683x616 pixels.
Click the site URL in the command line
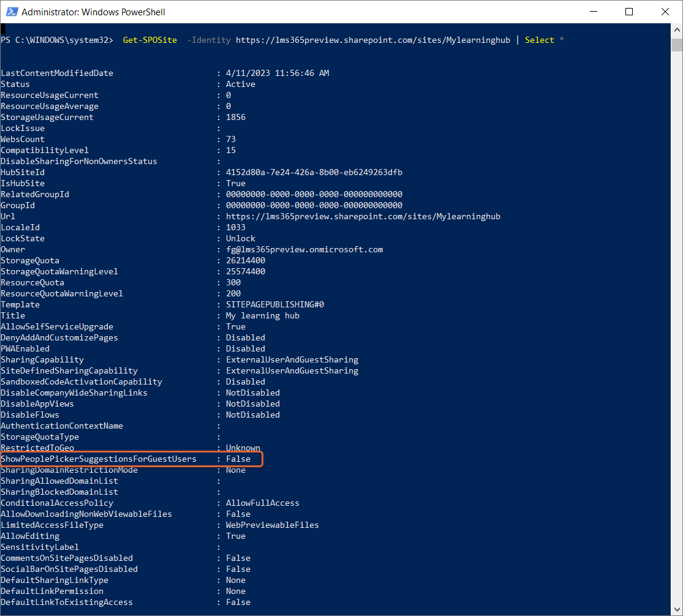coord(372,40)
